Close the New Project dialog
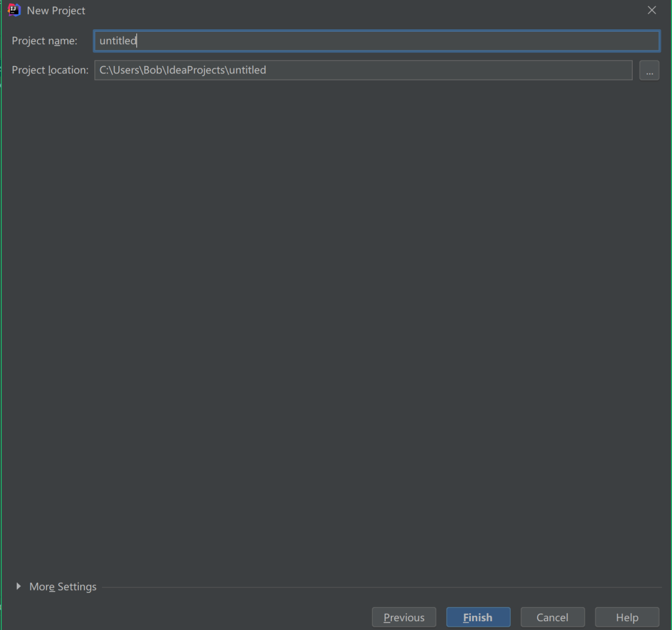This screenshot has height=630, width=672. point(651,11)
